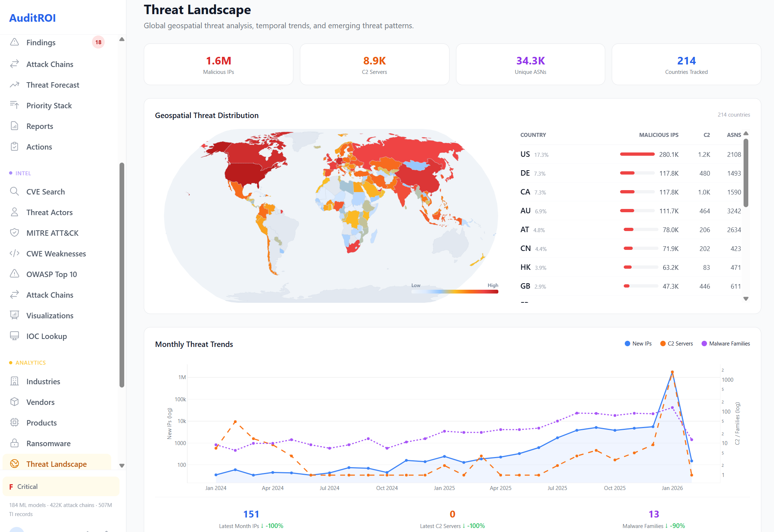Viewport: 774px width, 532px height.
Task: Toggle the C2 Servers legend series
Action: tap(677, 343)
